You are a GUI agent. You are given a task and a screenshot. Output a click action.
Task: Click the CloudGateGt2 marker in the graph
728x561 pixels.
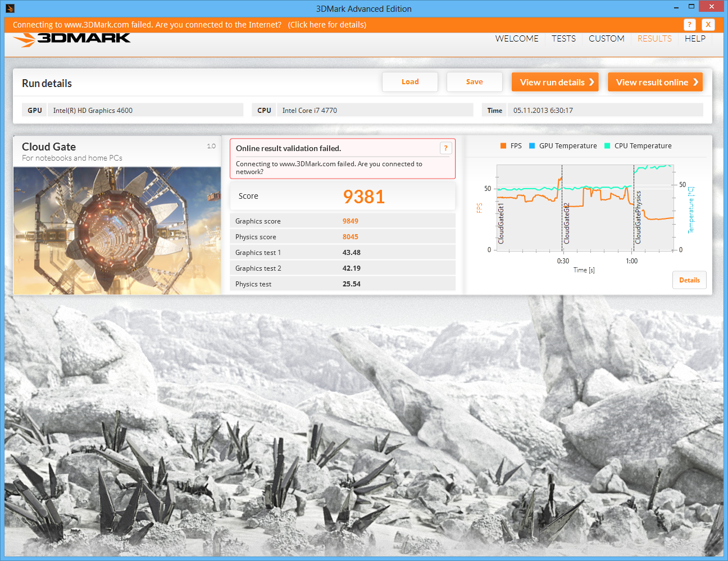pos(566,224)
